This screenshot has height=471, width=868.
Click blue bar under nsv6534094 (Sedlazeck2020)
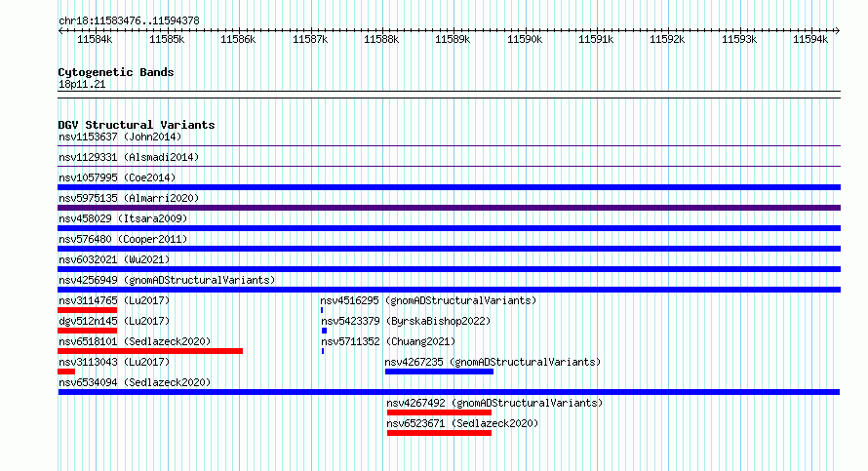449,392
